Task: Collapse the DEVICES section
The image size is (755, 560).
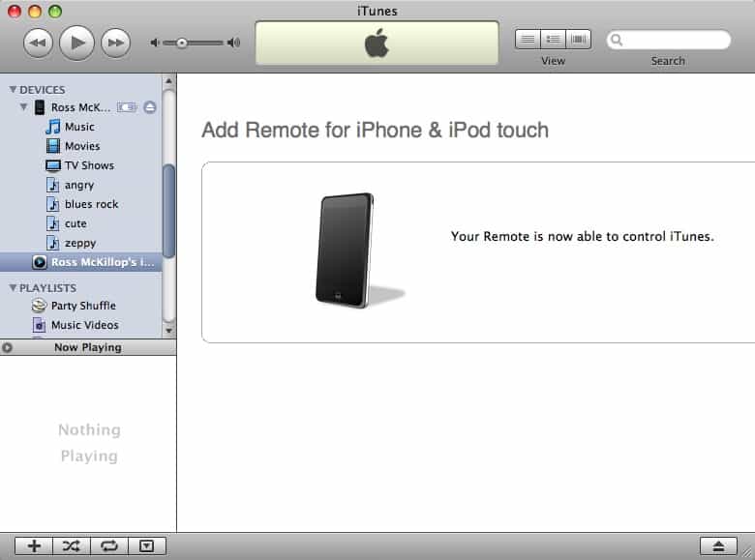Action: 13,90
